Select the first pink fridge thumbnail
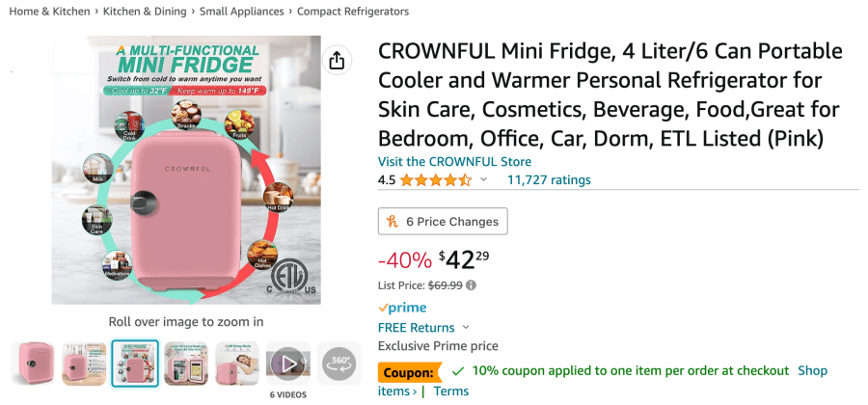Image resolution: width=868 pixels, height=405 pixels. (x=33, y=364)
